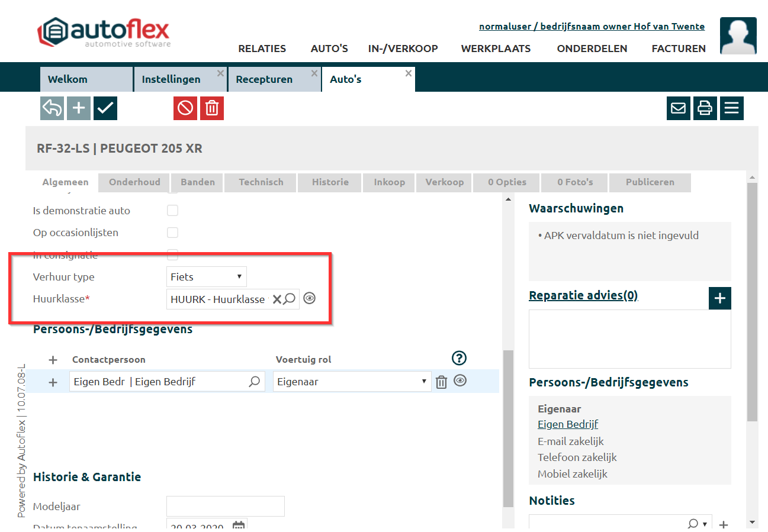This screenshot has height=532, width=768.
Task: Click the back arrow toolbar icon
Action: 52,108
